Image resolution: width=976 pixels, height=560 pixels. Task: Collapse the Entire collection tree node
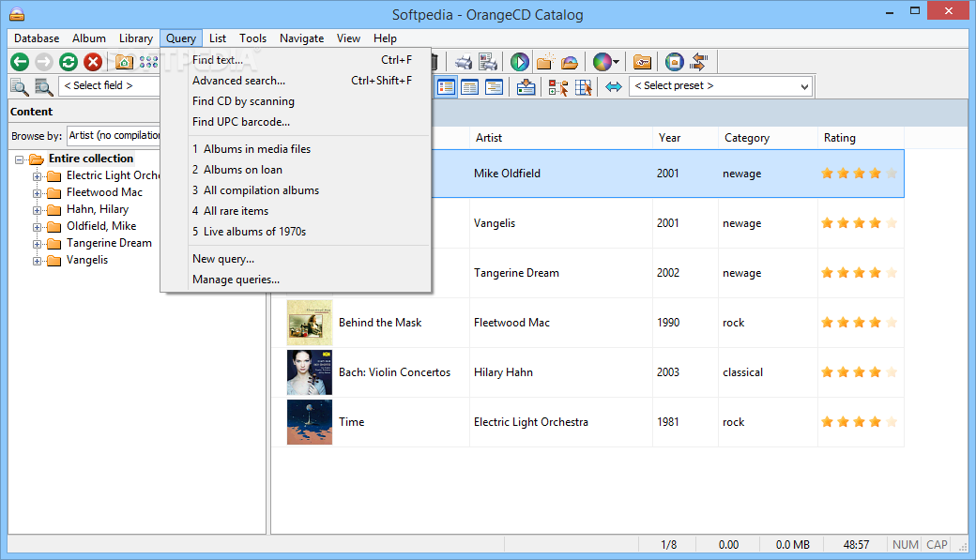point(20,159)
